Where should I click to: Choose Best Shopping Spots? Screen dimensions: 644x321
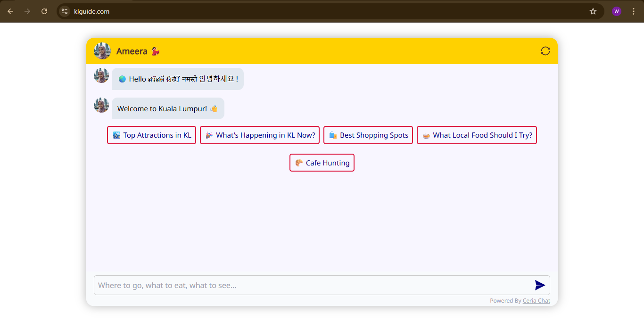368,135
